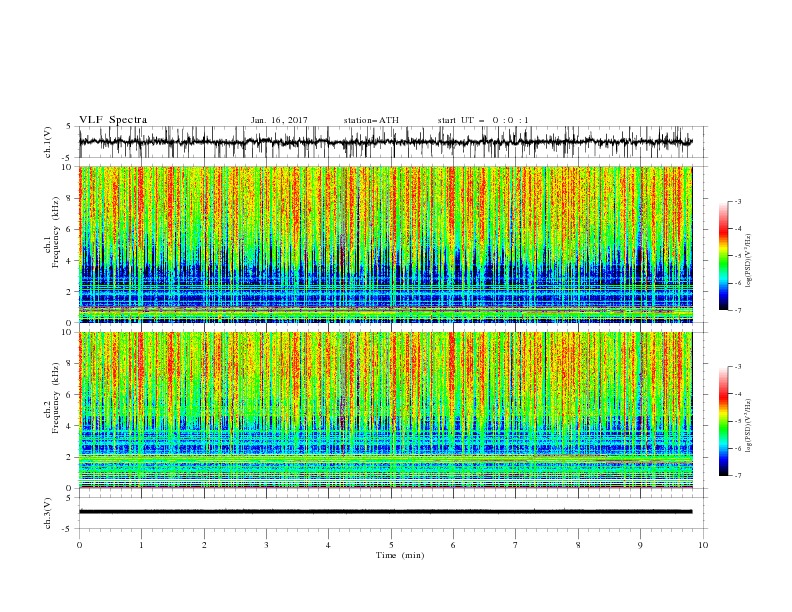792x612 pixels.
Task: Click the time axis tick label '5'
Action: 391,545
